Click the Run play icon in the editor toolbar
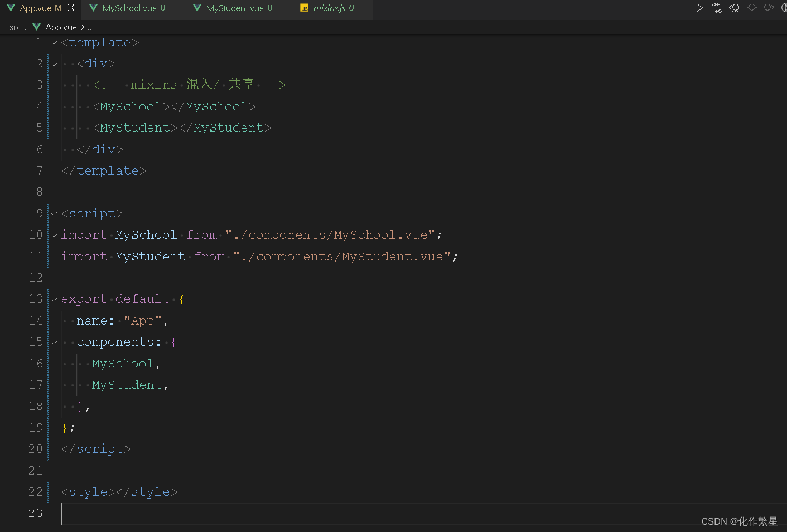 [x=699, y=8]
